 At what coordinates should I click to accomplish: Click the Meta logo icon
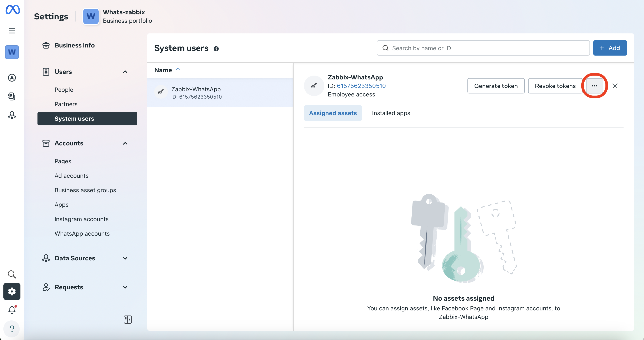(x=13, y=10)
